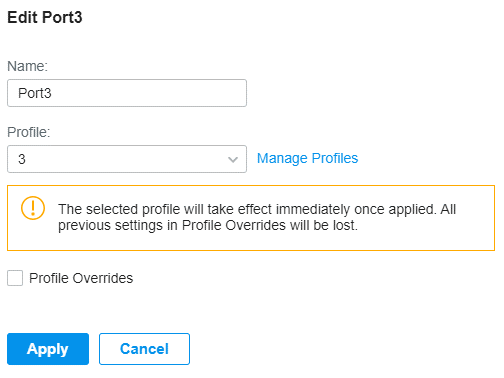
Task: Click the Profile Overrides label text
Action: 81,278
